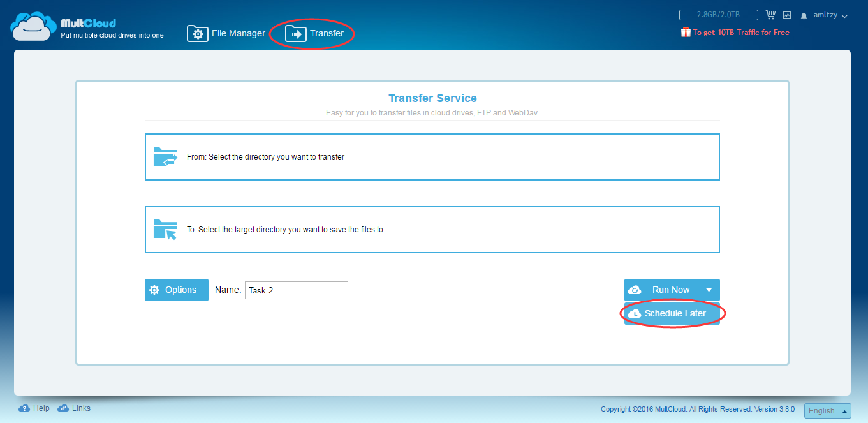Select the To target directory box
The image size is (868, 423).
point(432,230)
